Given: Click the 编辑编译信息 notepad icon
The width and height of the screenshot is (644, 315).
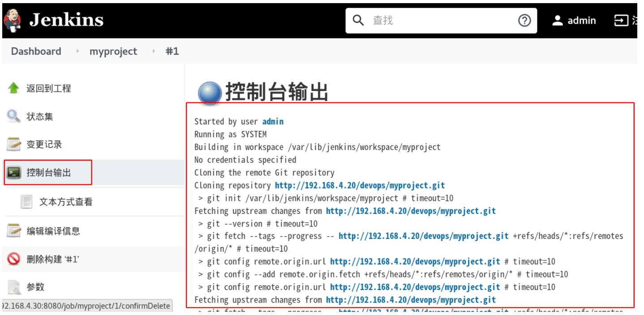Looking at the screenshot, I should point(13,231).
